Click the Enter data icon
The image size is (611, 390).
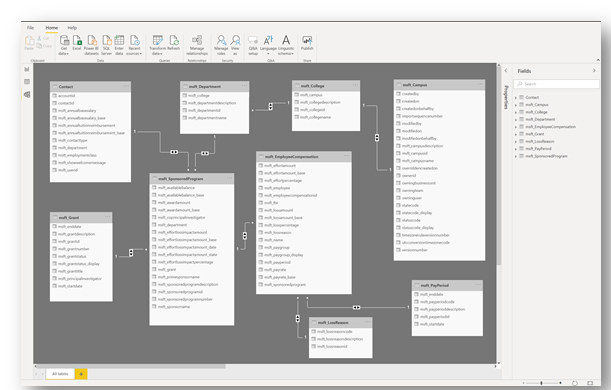click(x=119, y=40)
